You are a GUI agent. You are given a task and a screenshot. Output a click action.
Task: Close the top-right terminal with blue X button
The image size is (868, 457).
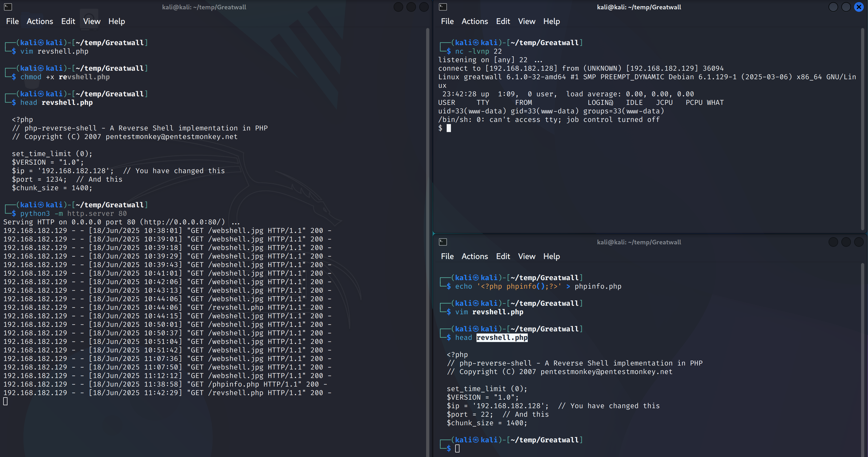point(859,7)
